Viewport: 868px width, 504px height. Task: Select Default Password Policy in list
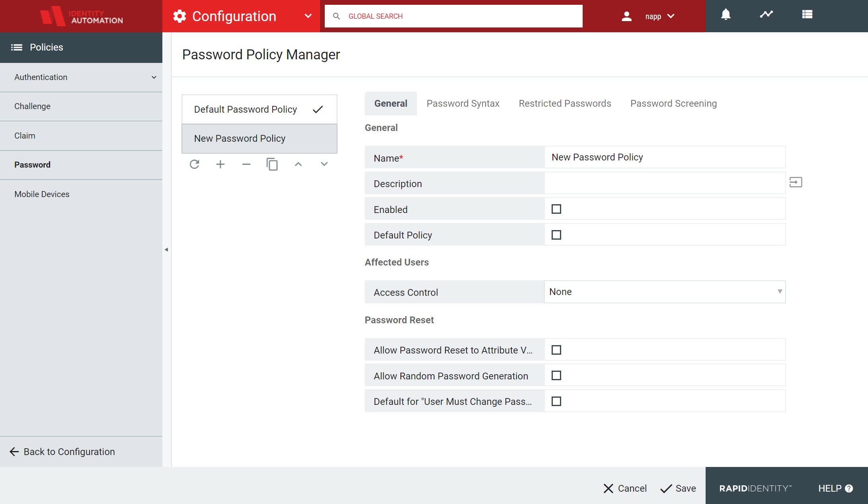[259, 109]
